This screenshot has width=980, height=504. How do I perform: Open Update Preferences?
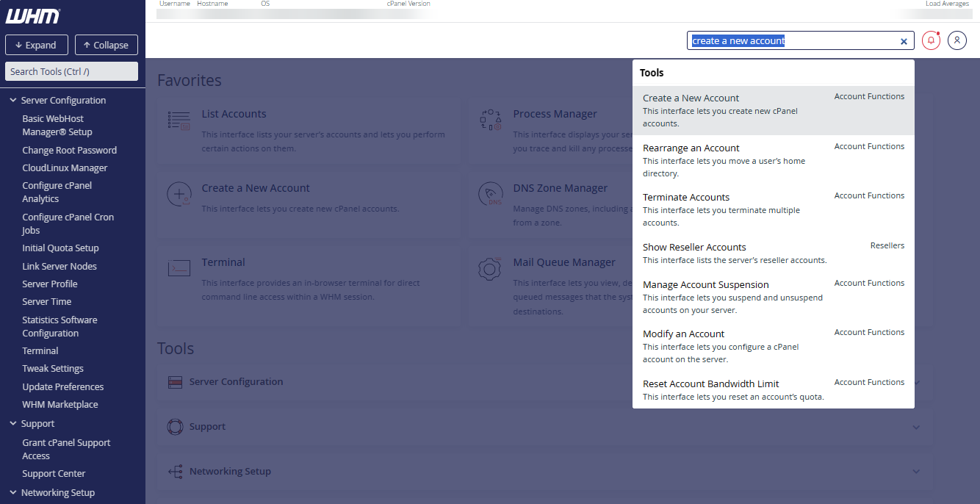[63, 387]
